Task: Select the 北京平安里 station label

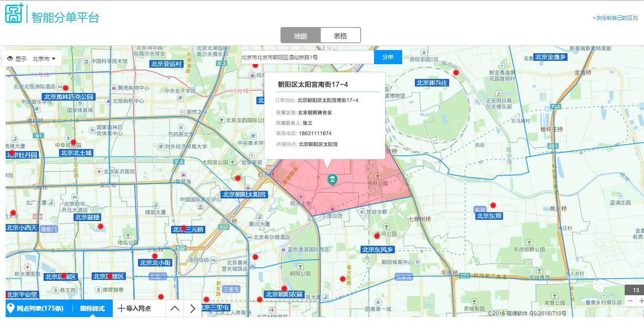Action: (22, 295)
